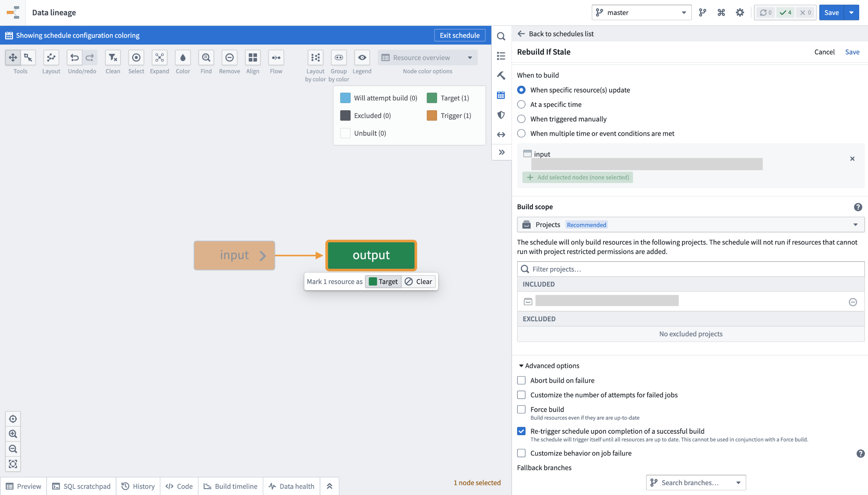
Task: Switch to the Build timeline tab
Action: pos(230,486)
